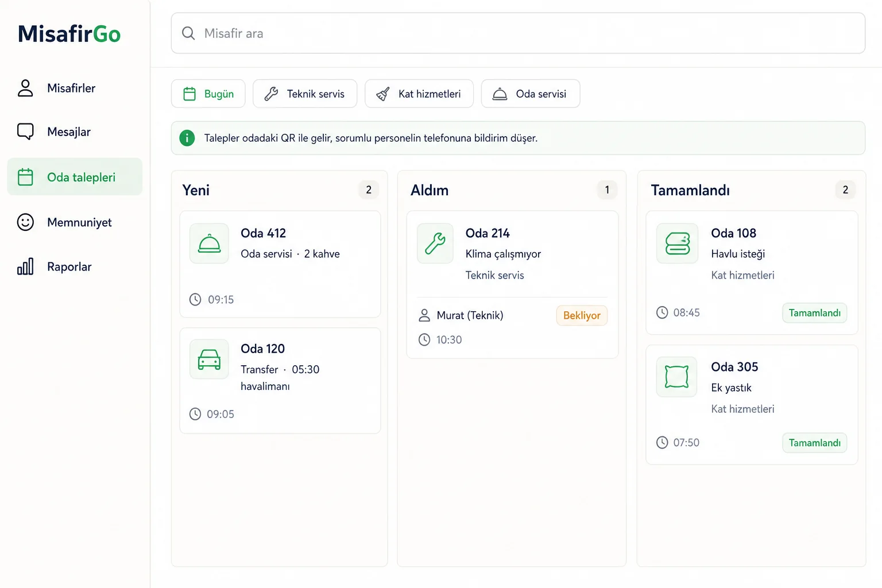882x588 pixels.
Task: Click Tamamlandı badge on Oda 305 card
Action: point(814,443)
